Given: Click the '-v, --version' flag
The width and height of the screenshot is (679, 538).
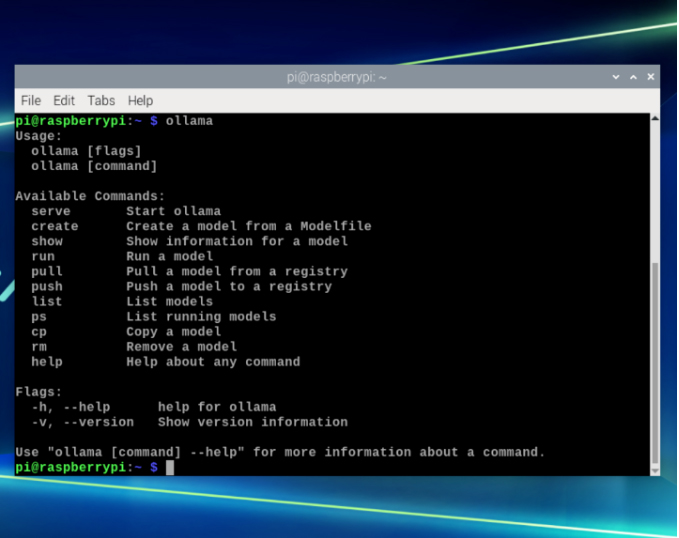Looking at the screenshot, I should [83, 422].
